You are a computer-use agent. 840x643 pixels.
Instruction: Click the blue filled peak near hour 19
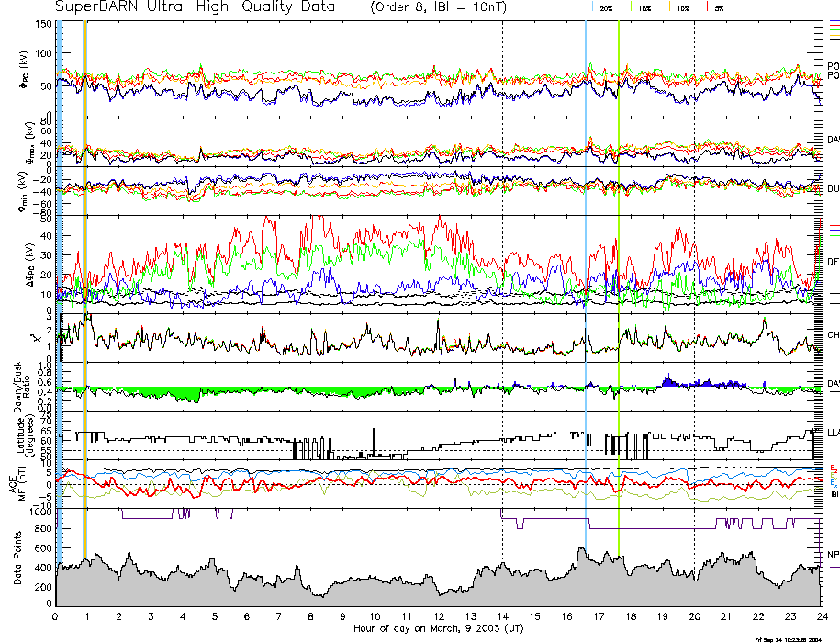[x=668, y=380]
